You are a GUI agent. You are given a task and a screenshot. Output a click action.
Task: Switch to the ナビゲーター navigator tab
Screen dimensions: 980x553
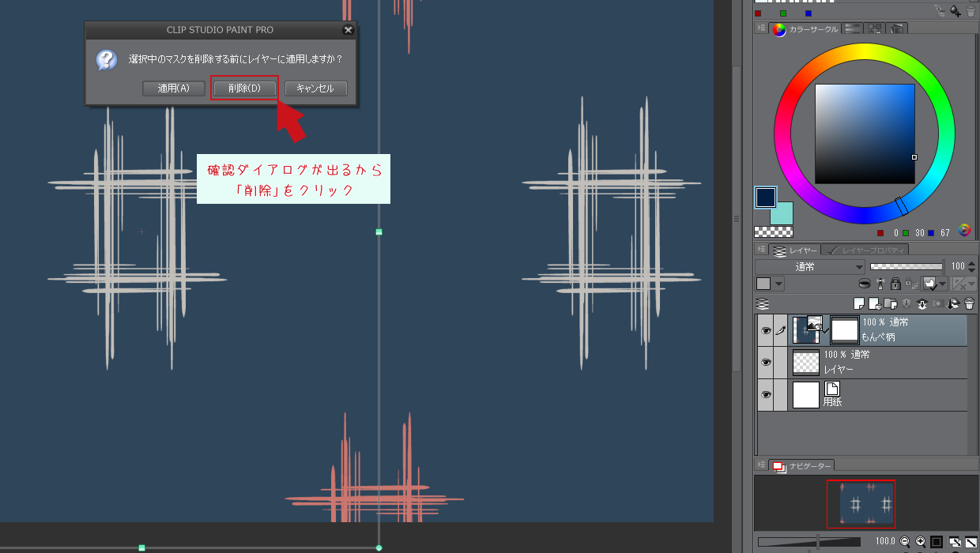tap(802, 466)
